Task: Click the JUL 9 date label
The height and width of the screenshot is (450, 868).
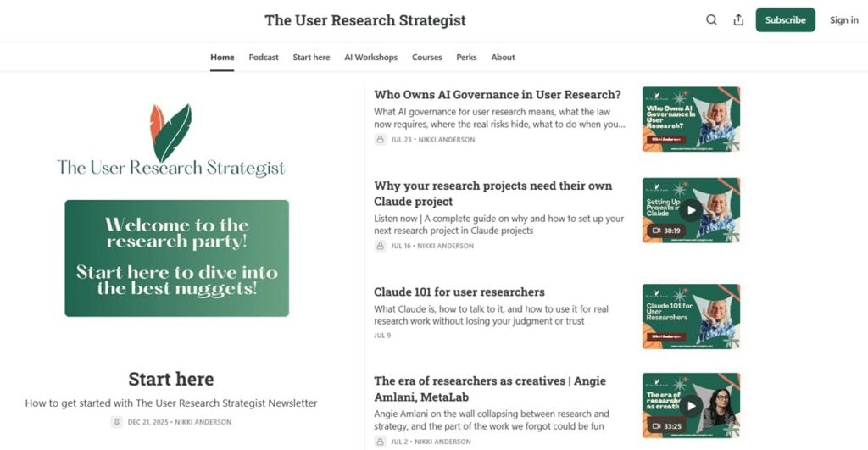Action: coord(382,336)
